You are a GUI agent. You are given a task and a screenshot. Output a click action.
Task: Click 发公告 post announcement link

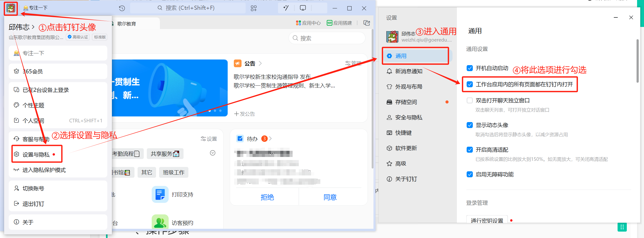(x=244, y=114)
